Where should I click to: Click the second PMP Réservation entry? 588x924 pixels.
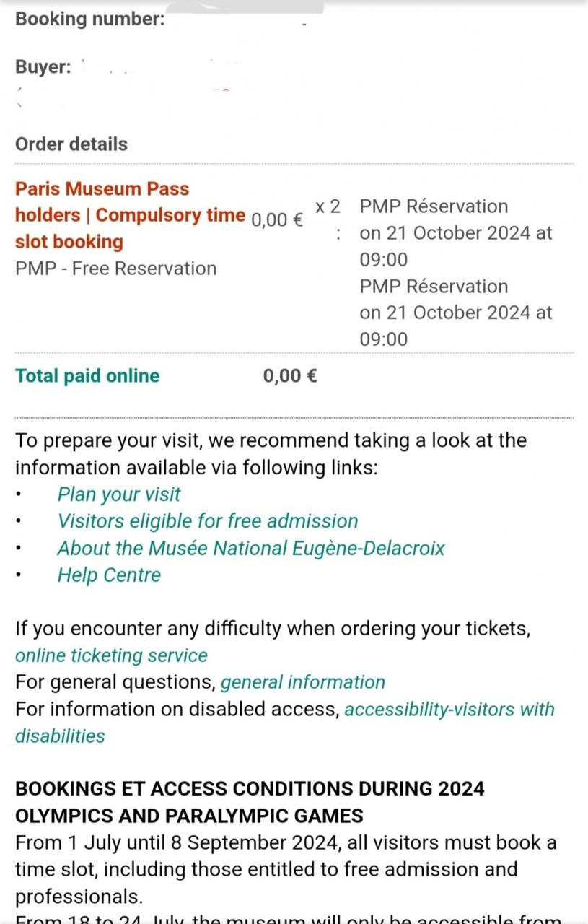point(456,313)
